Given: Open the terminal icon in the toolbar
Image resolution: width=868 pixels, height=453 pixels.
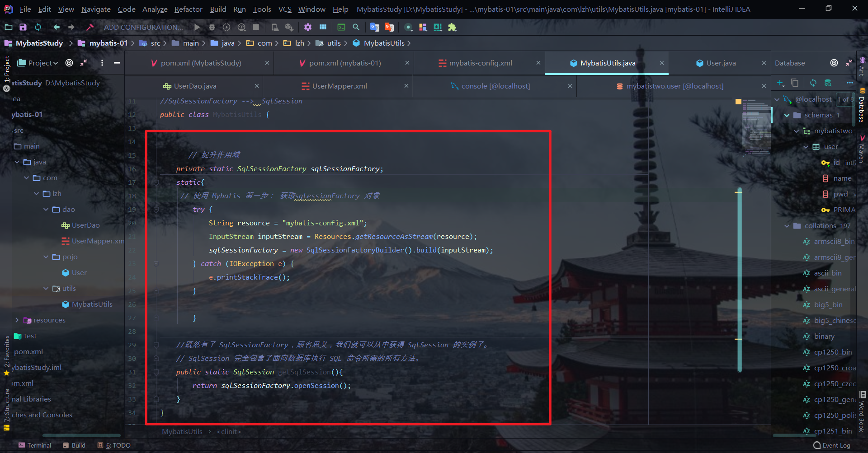Looking at the screenshot, I should [341, 27].
